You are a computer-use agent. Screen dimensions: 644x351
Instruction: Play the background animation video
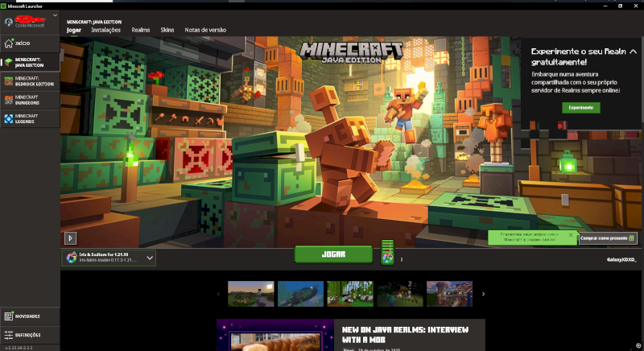pyautogui.click(x=70, y=238)
